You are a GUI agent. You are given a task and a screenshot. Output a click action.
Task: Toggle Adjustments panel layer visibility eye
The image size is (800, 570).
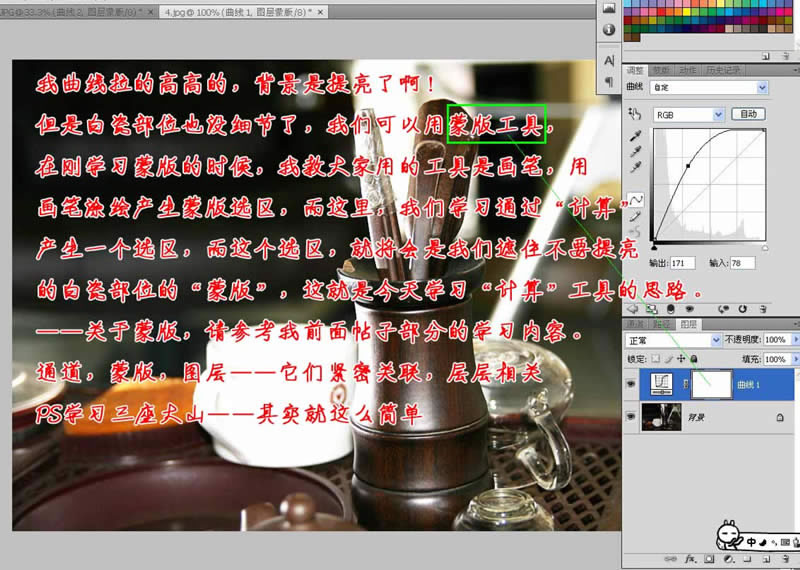[x=690, y=309]
